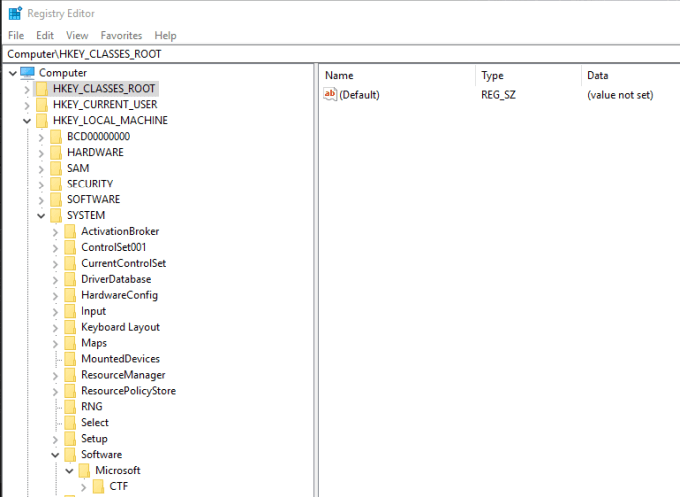
Task: Click the MountedDevices folder icon
Action: 70,359
